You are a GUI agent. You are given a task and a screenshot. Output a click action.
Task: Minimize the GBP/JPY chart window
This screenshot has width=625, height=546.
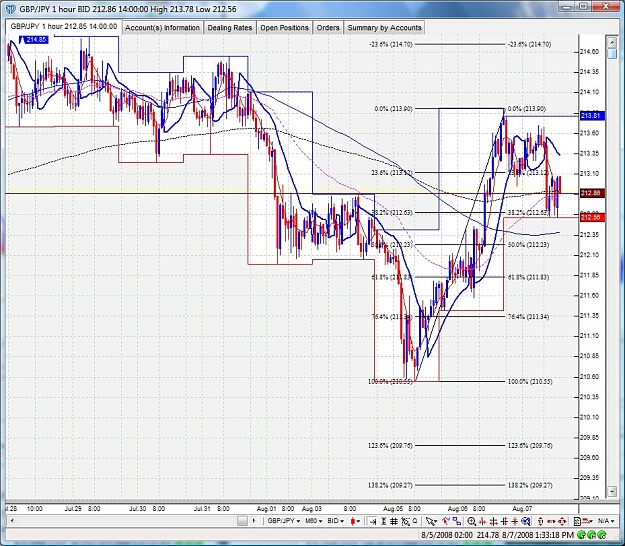tap(566, 7)
